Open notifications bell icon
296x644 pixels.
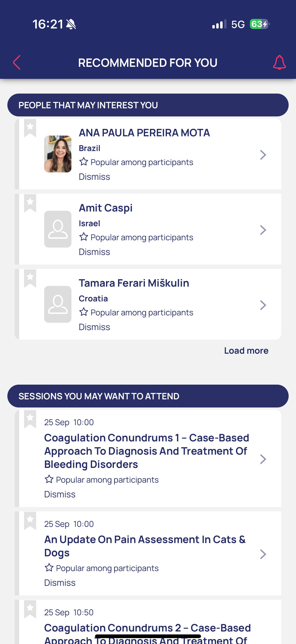pos(279,62)
